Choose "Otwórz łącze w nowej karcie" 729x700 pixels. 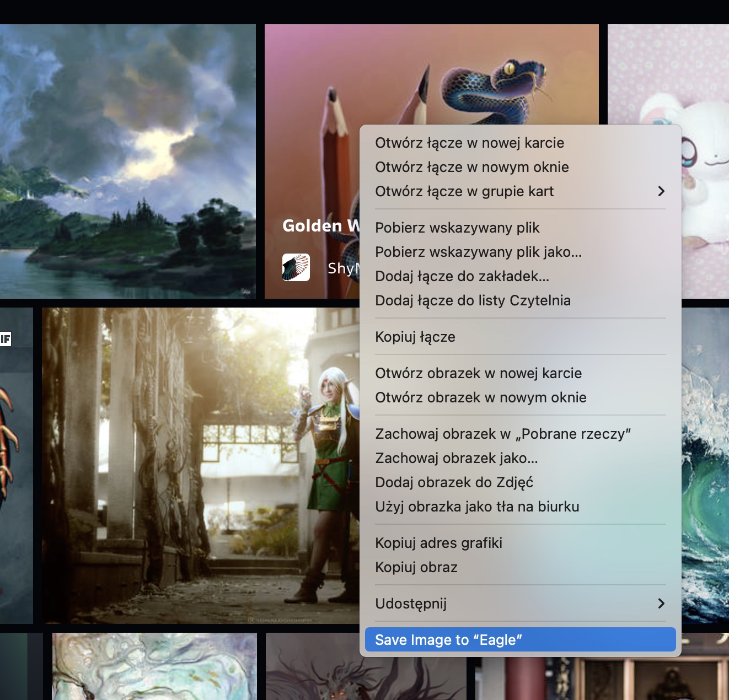[520, 143]
